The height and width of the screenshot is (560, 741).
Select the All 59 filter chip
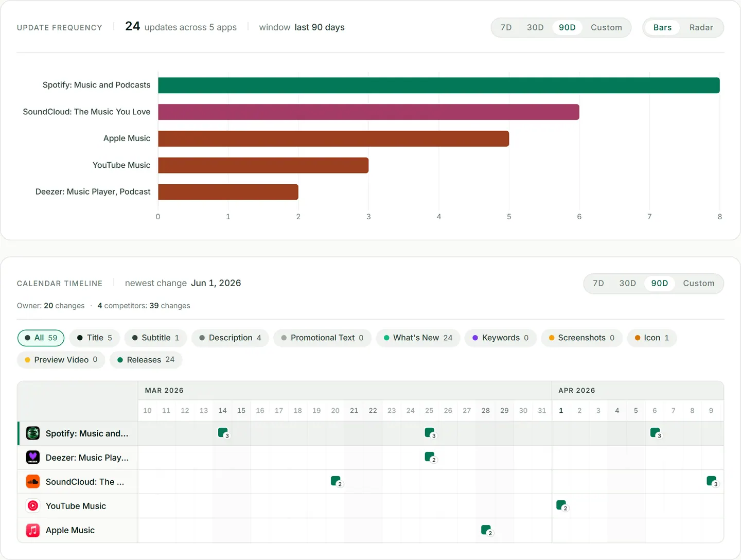tap(41, 338)
